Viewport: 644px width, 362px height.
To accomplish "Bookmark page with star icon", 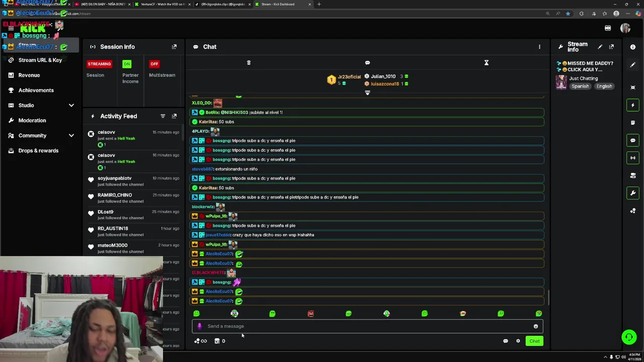I will pos(568,14).
